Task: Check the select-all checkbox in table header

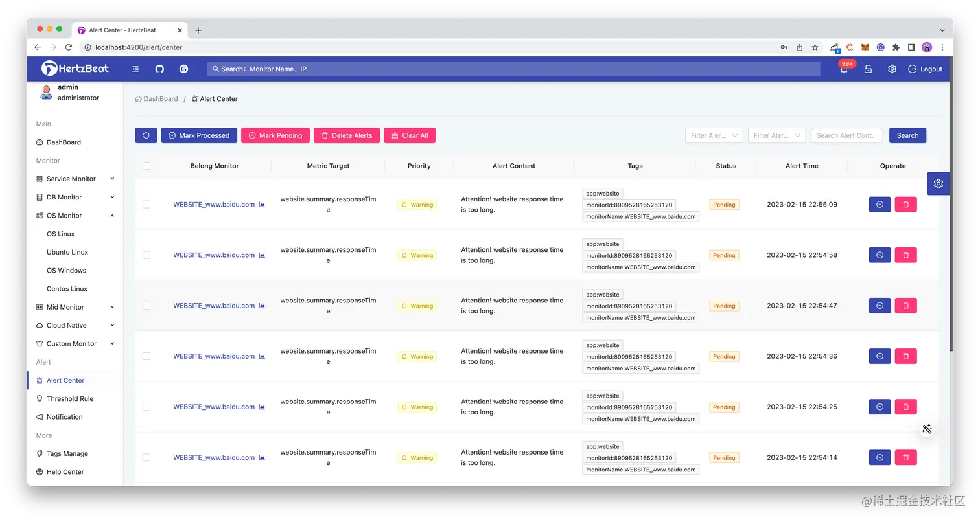Action: tap(146, 166)
